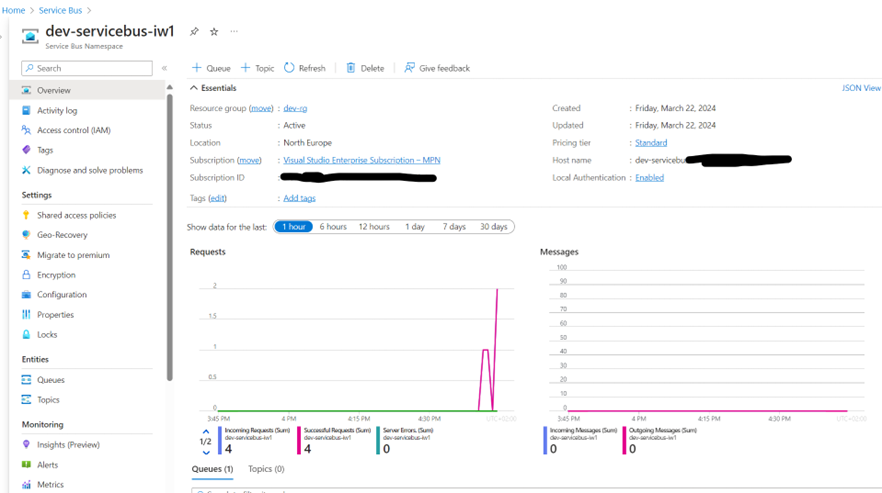Mark namespace as favorite with star icon
Screen dimensions: 882x493
tap(214, 32)
